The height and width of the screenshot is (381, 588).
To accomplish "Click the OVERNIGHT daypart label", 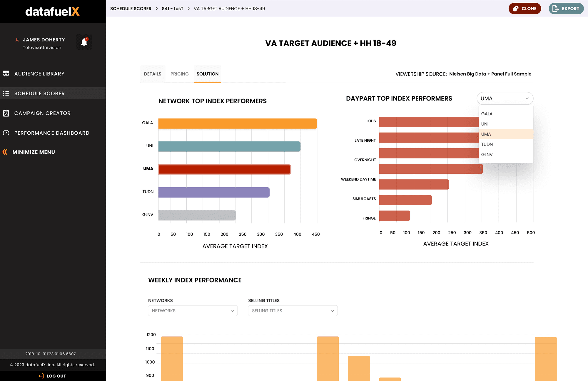I will click(365, 160).
